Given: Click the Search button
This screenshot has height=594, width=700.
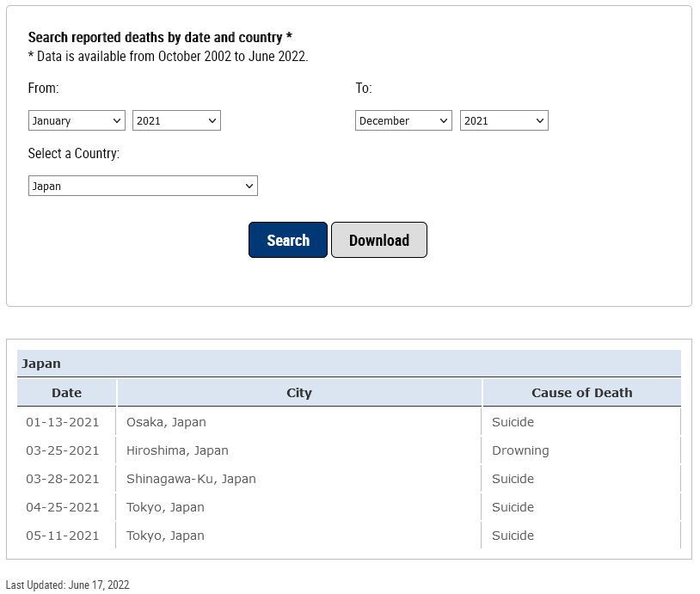Looking at the screenshot, I should click(288, 240).
